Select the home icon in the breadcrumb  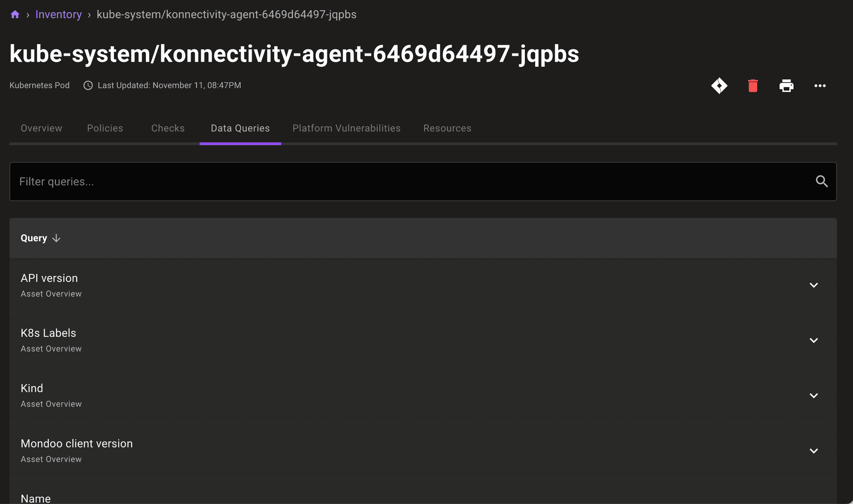click(x=15, y=14)
